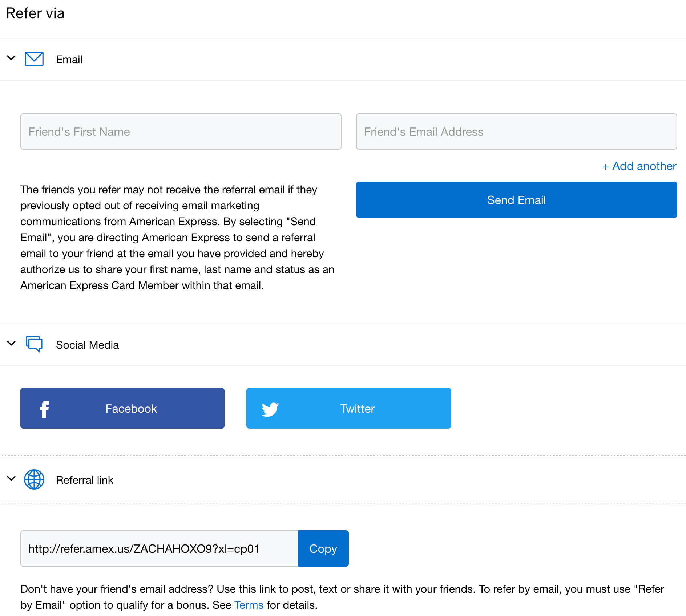The image size is (686, 616).
Task: Click the Friend's First Name field
Action: click(x=181, y=131)
